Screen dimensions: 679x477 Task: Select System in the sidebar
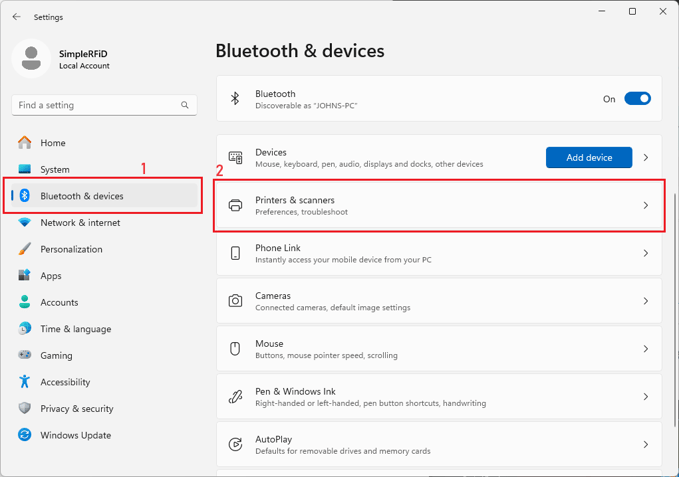(104, 169)
